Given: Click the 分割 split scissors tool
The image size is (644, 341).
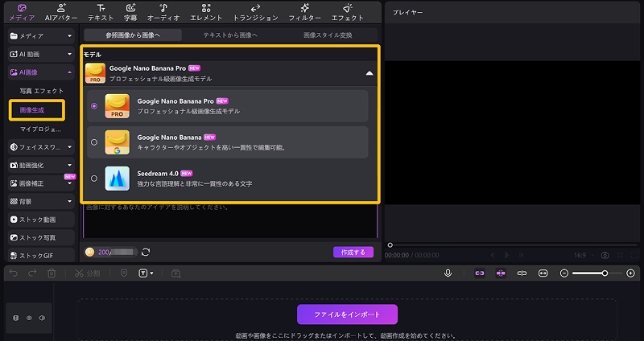Looking at the screenshot, I should point(88,273).
